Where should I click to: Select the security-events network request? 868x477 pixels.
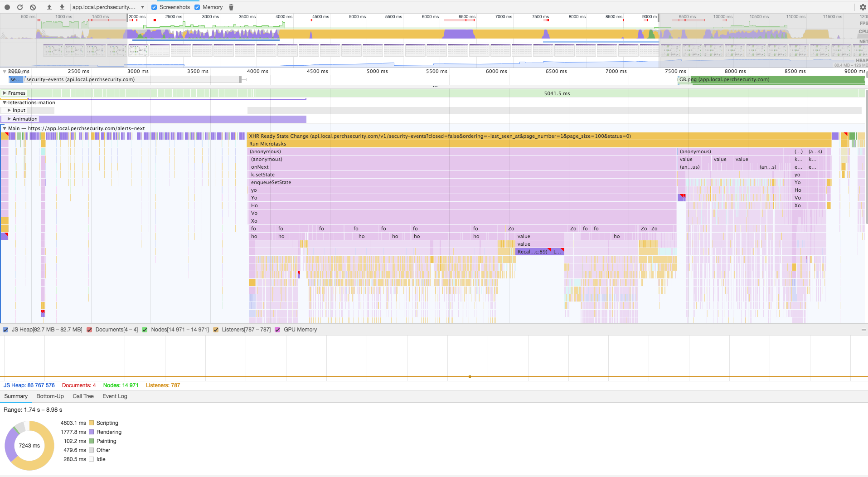(132, 79)
